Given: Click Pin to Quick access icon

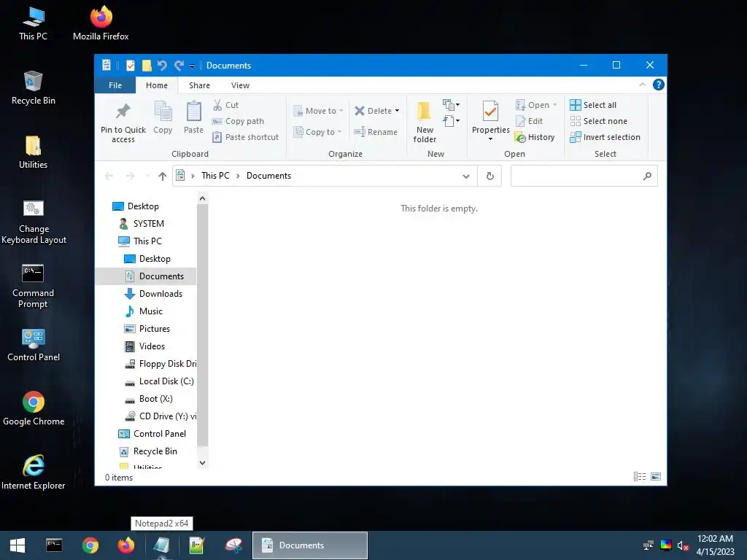Looking at the screenshot, I should coord(123,112).
